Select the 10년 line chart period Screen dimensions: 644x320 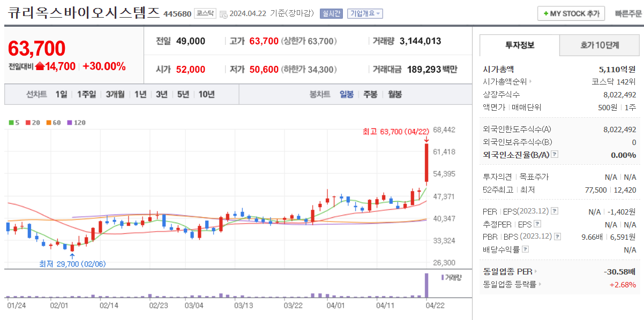point(207,94)
